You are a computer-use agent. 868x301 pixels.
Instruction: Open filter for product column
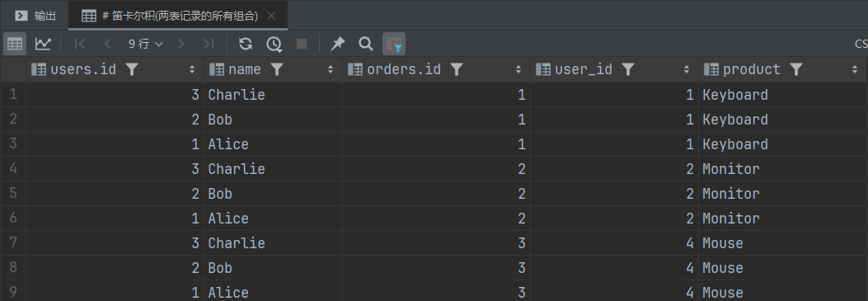coord(796,69)
